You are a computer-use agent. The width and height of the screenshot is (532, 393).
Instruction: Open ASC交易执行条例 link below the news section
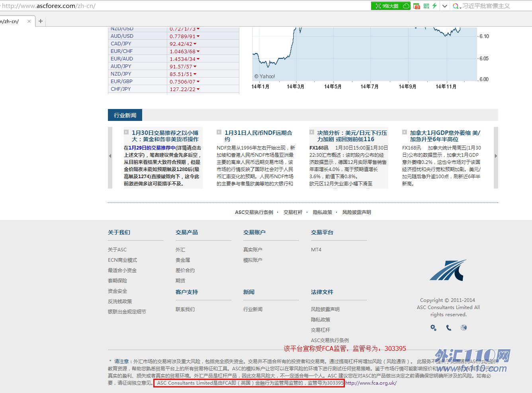click(254, 212)
